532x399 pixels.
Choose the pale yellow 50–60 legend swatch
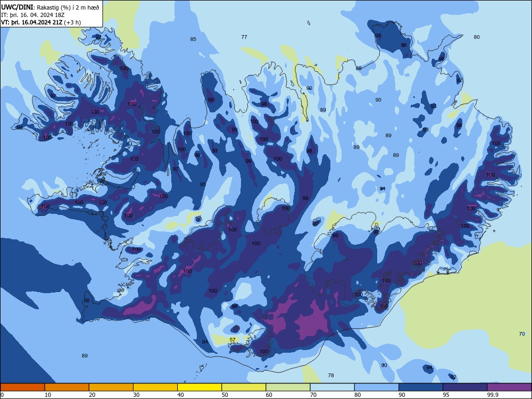[244, 387]
